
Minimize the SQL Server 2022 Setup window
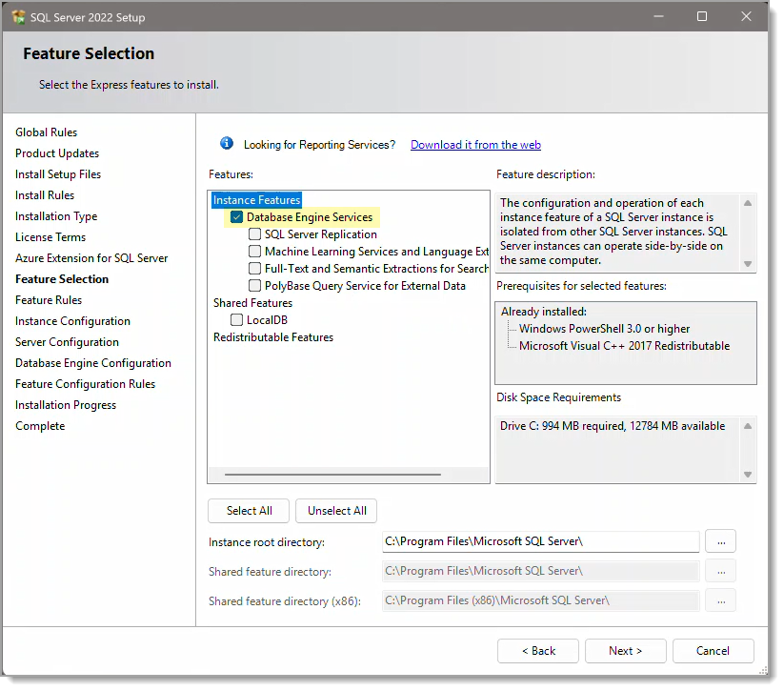(658, 16)
